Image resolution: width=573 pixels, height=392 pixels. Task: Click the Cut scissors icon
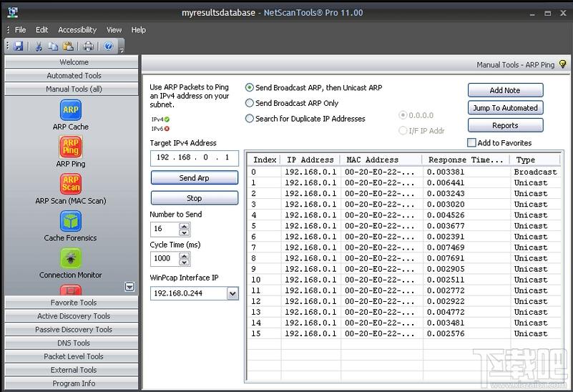pos(39,46)
